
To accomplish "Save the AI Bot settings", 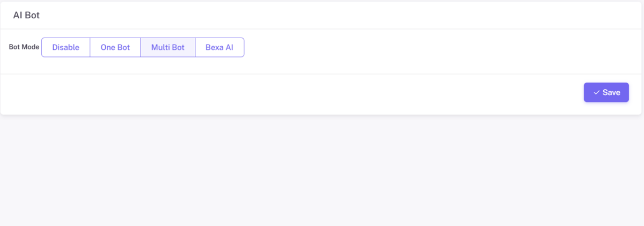I will pyautogui.click(x=606, y=92).
